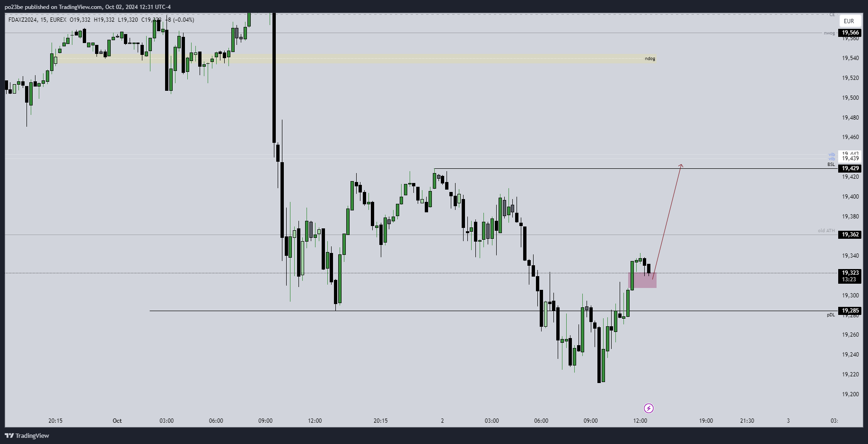The height and width of the screenshot is (444, 868).
Task: Select the old ATH line label
Action: click(826, 231)
